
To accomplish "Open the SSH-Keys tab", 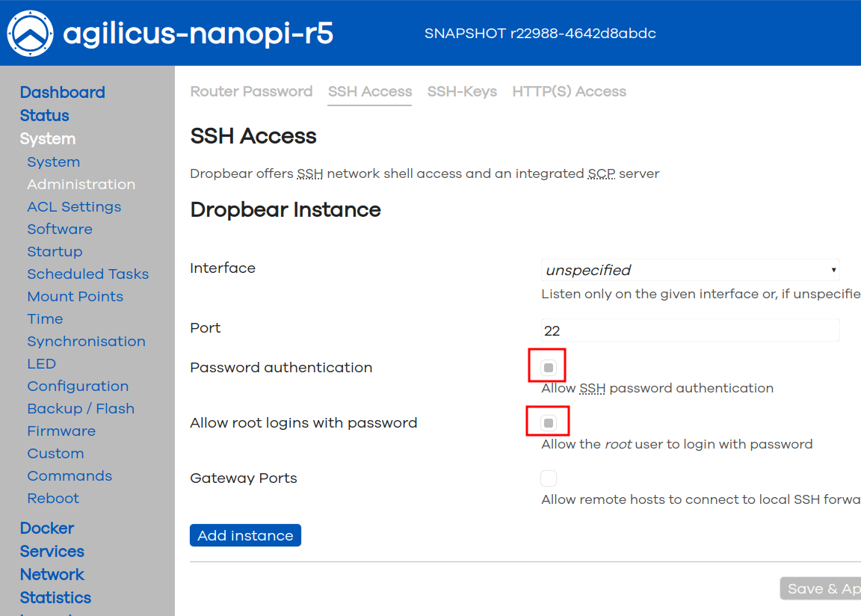I will (x=462, y=92).
